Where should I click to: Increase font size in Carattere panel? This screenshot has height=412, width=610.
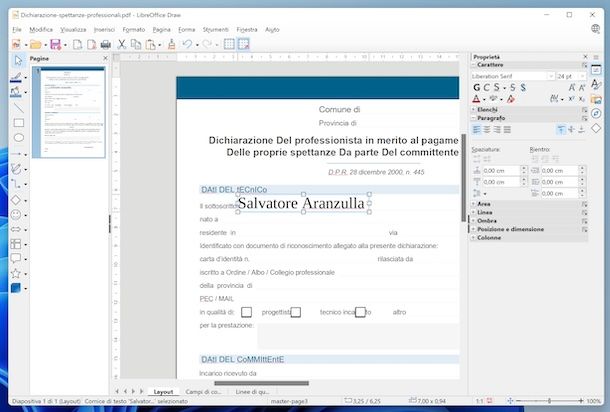[571, 88]
